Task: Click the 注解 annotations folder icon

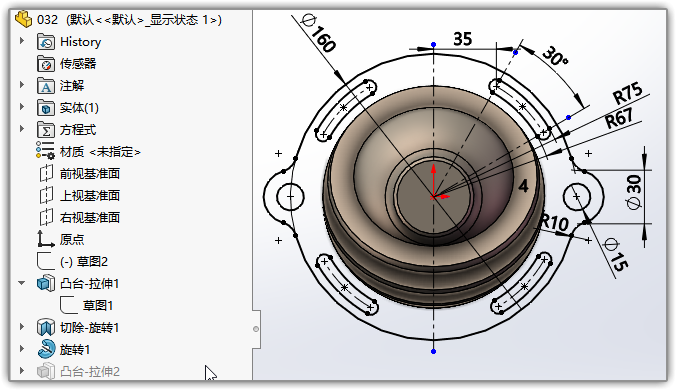Action: point(46,86)
